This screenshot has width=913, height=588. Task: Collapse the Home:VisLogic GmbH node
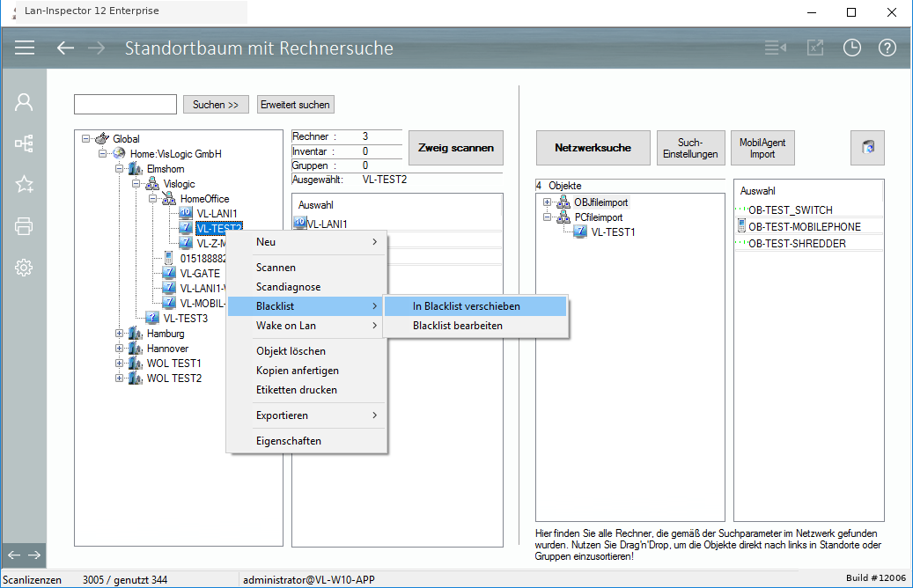click(x=102, y=154)
